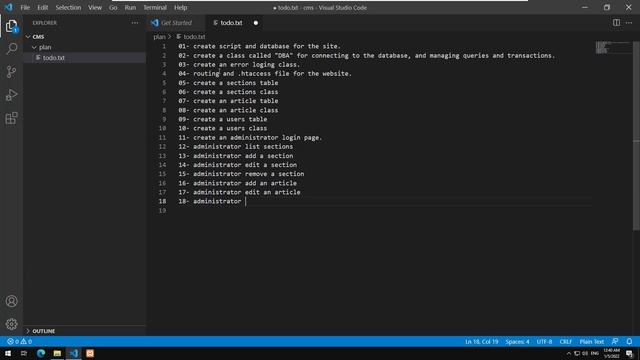Open the Source Control view
The image size is (640, 360).
[x=11, y=72]
